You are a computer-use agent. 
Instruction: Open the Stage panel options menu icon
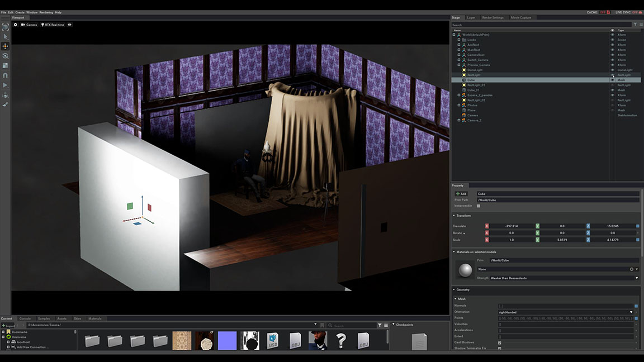pyautogui.click(x=641, y=25)
